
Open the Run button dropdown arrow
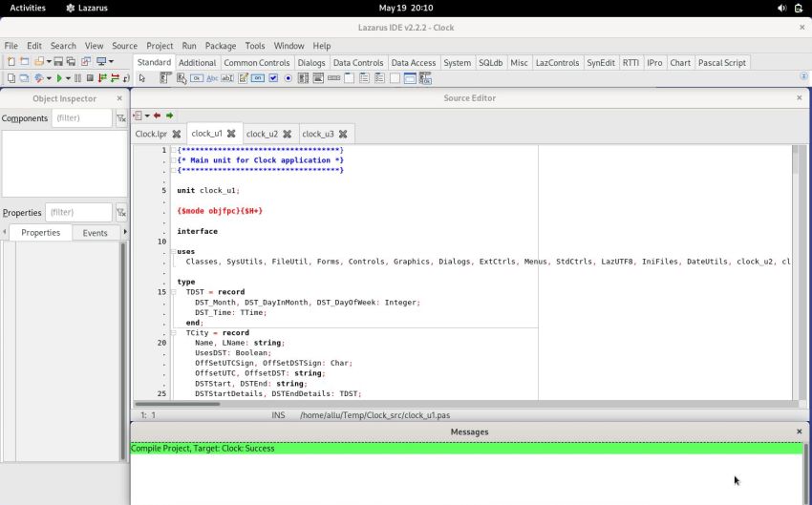pos(68,78)
